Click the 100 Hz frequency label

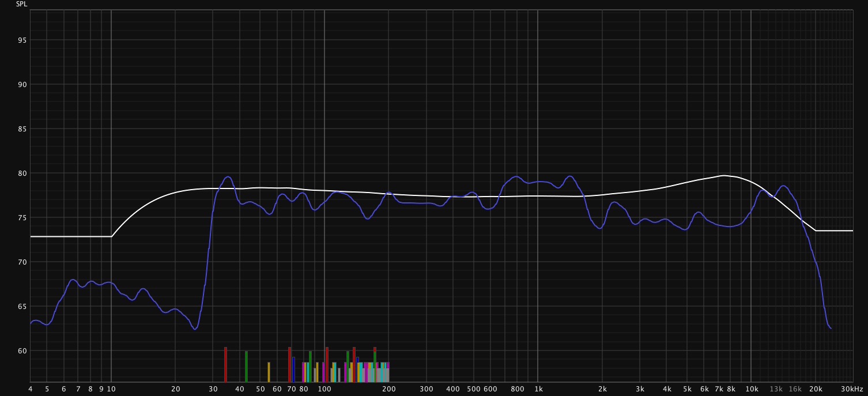324,389
